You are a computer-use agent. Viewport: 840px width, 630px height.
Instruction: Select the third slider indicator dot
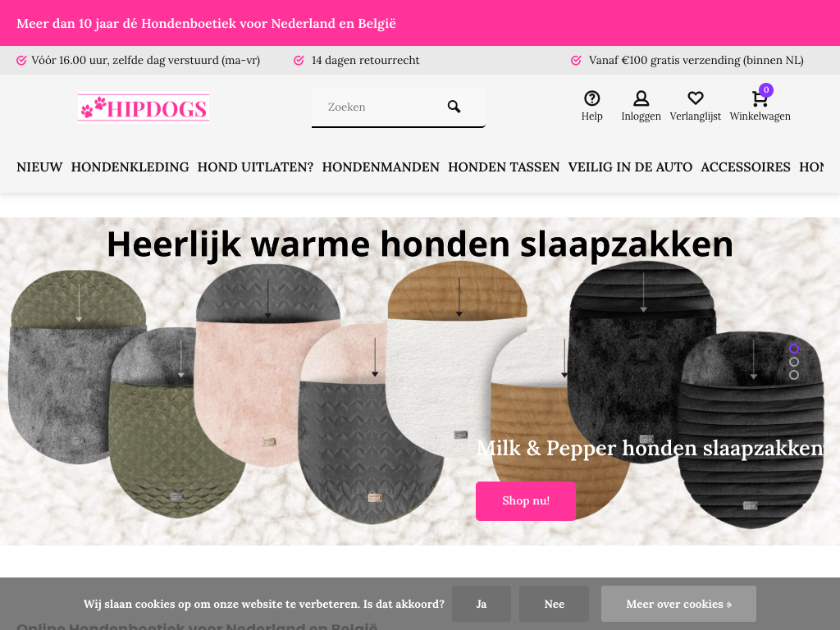(x=794, y=375)
